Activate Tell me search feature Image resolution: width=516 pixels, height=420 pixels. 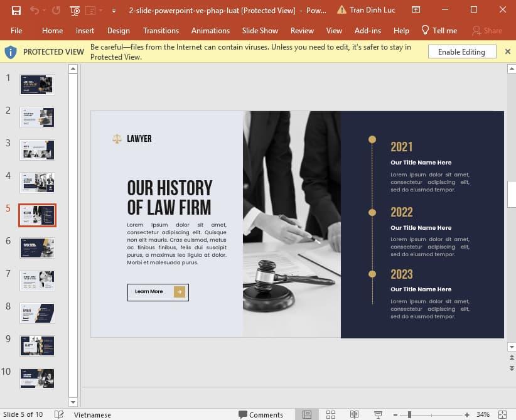439,30
